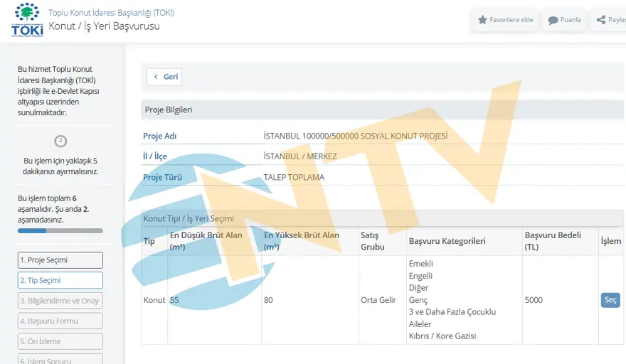Click the Puanla button
The height and width of the screenshot is (364, 626).
563,20
